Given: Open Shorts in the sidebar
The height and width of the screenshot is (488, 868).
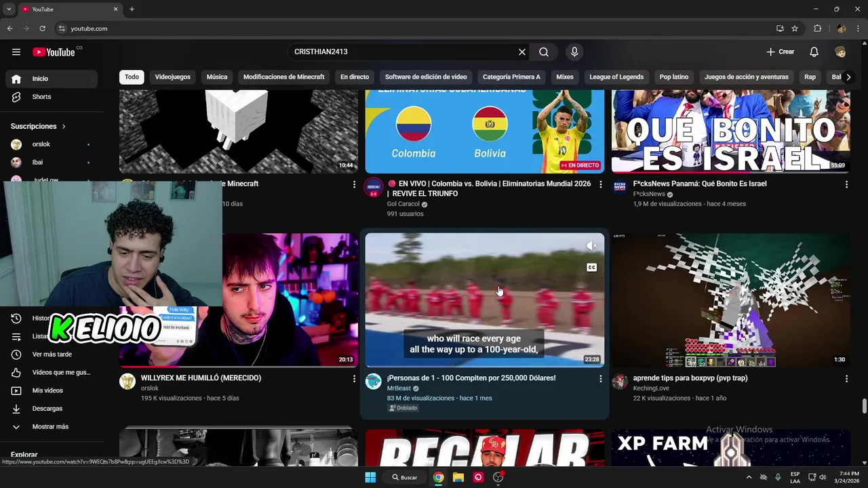Looking at the screenshot, I should coord(52,97).
